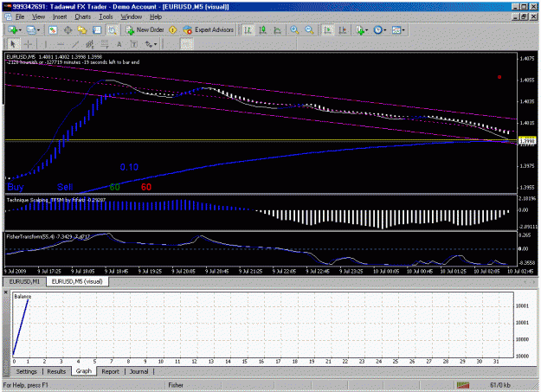
Task: Toggle the Strategy Tester icon
Action: coord(113,30)
